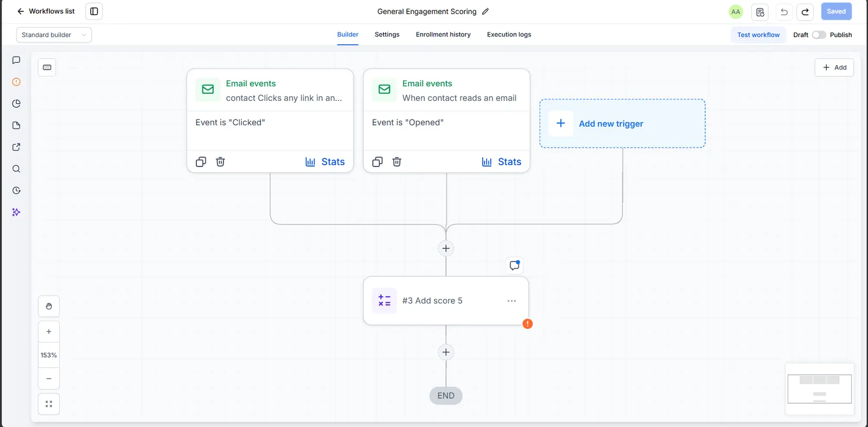
Task: Open the Settings tab
Action: click(387, 35)
